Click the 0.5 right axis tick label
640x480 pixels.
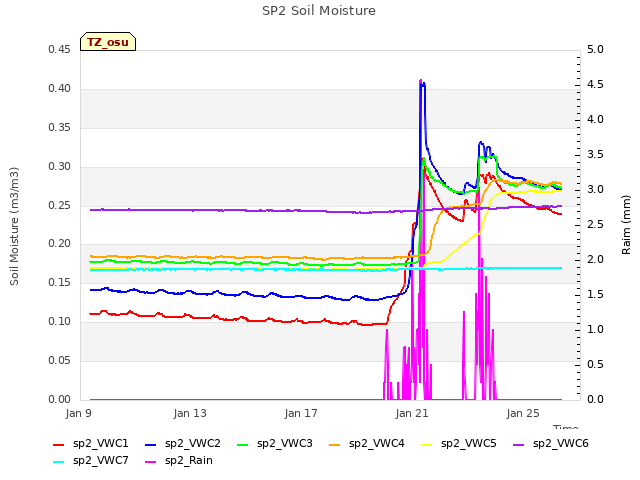595,364
